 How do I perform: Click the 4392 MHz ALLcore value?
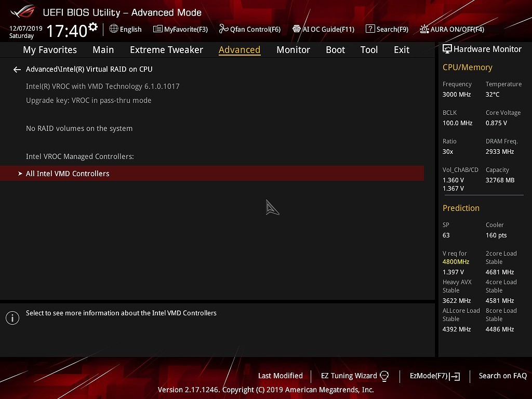click(457, 329)
